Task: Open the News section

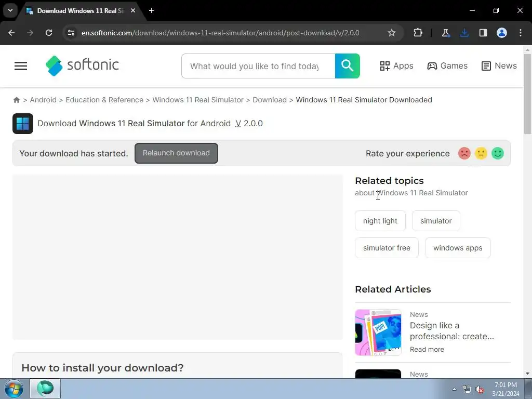Action: coord(499,66)
